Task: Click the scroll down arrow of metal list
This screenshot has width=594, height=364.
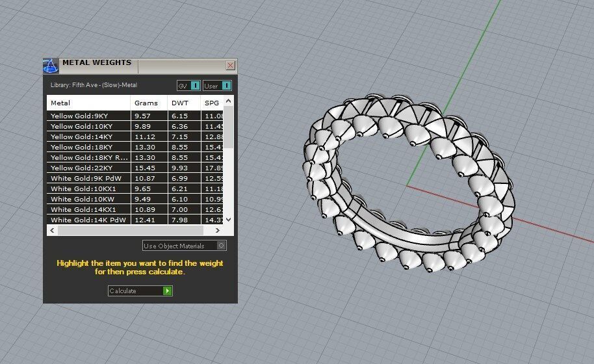Action: [x=228, y=219]
